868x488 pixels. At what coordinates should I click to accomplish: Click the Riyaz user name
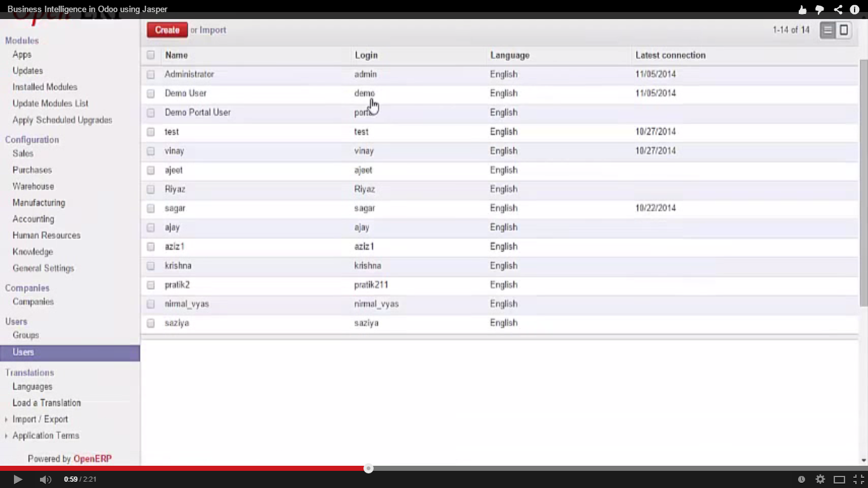tap(175, 189)
